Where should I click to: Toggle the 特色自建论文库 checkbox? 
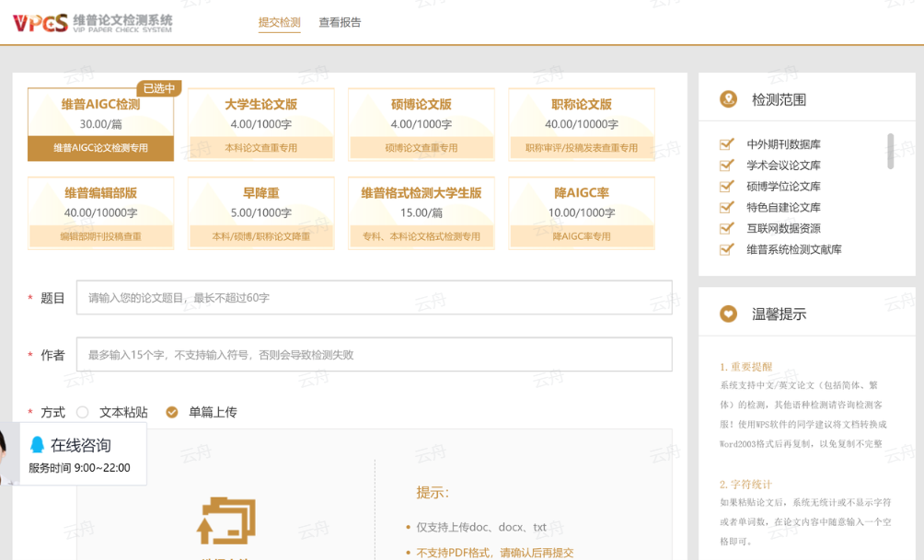726,207
